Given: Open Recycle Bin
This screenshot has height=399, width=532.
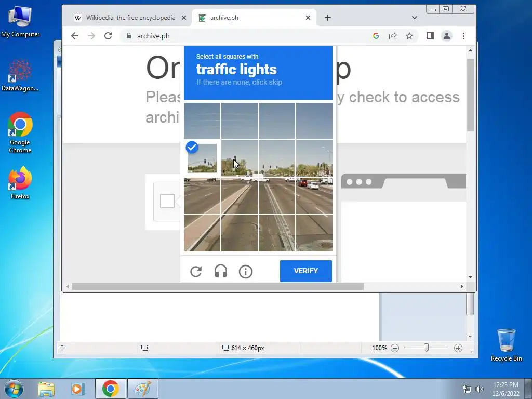Looking at the screenshot, I should (506, 345).
